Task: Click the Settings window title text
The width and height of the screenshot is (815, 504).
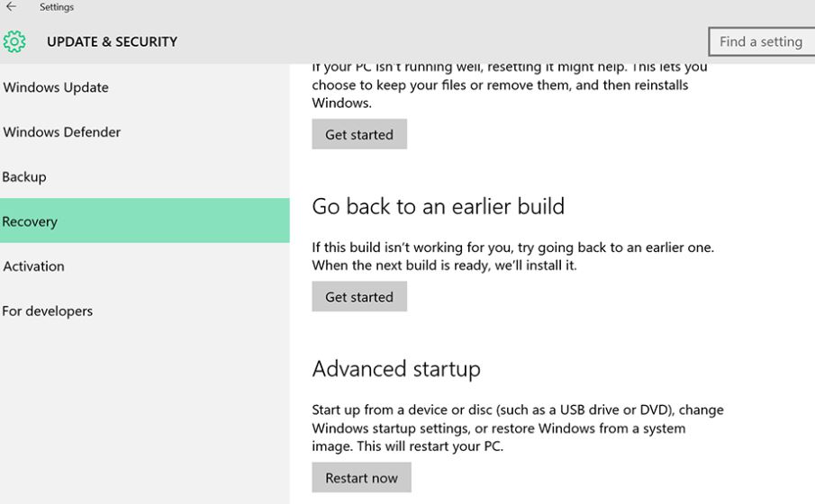Action: pyautogui.click(x=56, y=7)
